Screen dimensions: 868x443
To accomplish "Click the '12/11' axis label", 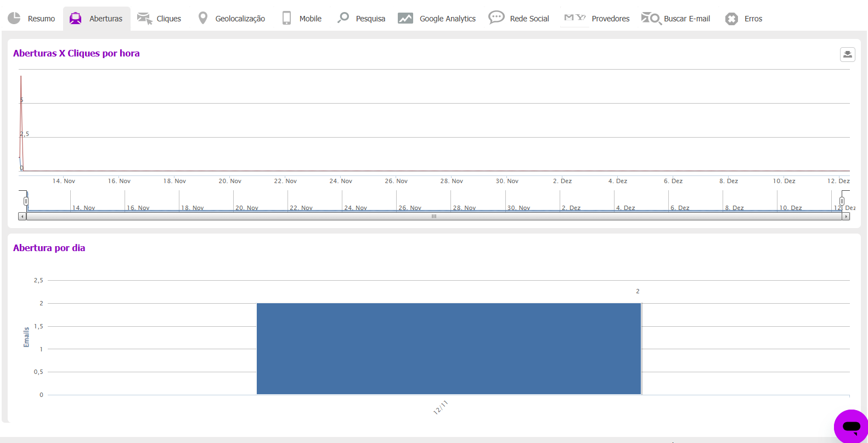I will coord(441,407).
